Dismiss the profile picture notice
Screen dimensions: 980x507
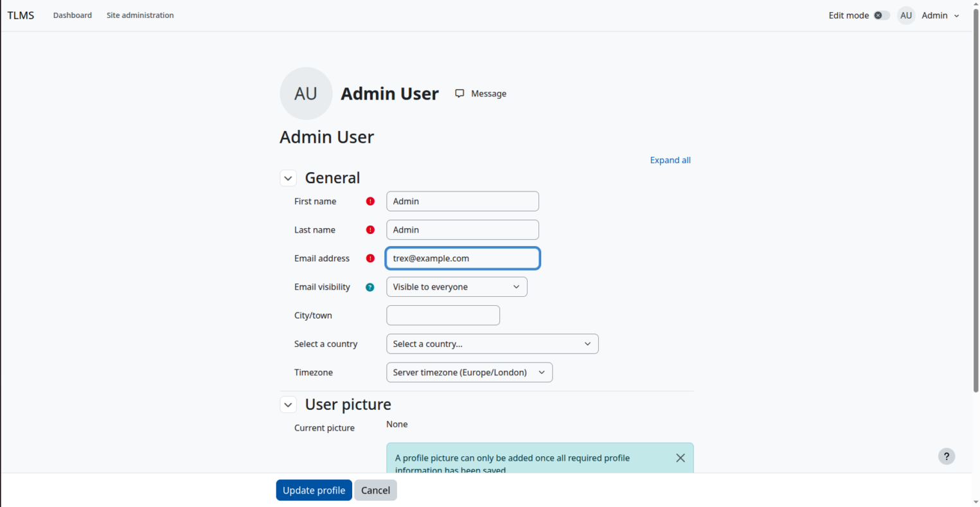681,458
